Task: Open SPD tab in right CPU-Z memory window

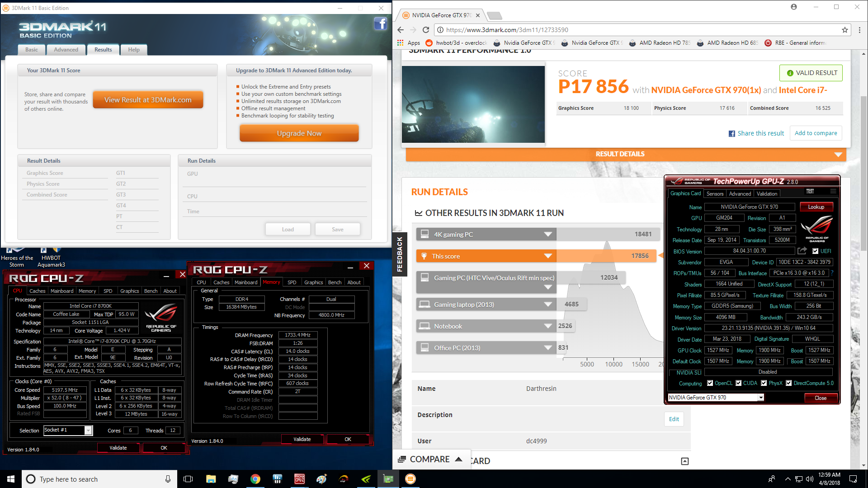Action: (x=292, y=282)
